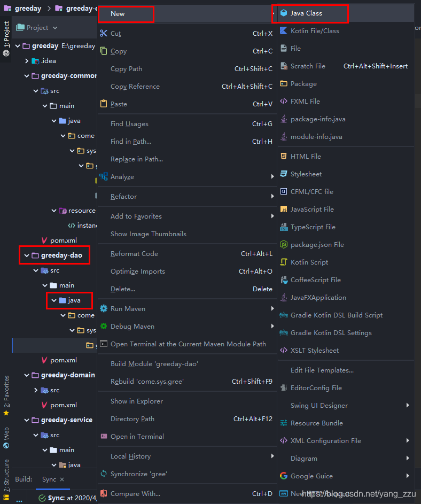Collapse the greeday root project node
Image resolution: width=421 pixels, height=504 pixels.
pyautogui.click(x=18, y=46)
